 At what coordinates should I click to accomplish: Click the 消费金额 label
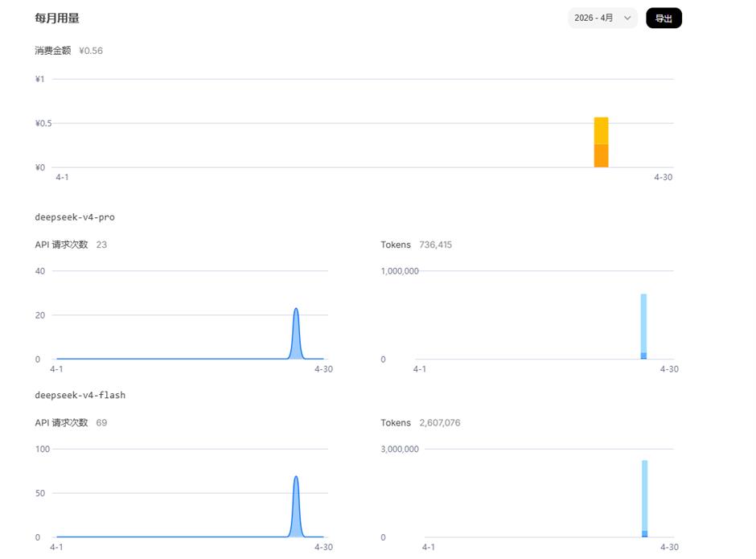pos(53,51)
